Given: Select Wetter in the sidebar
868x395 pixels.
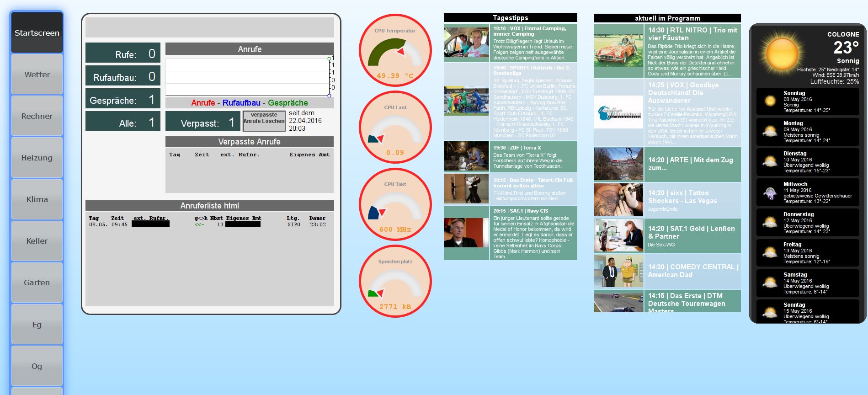Looking at the screenshot, I should 37,74.
